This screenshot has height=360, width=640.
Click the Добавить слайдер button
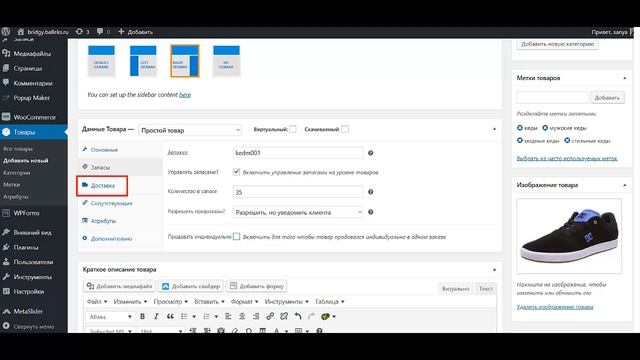[191, 286]
